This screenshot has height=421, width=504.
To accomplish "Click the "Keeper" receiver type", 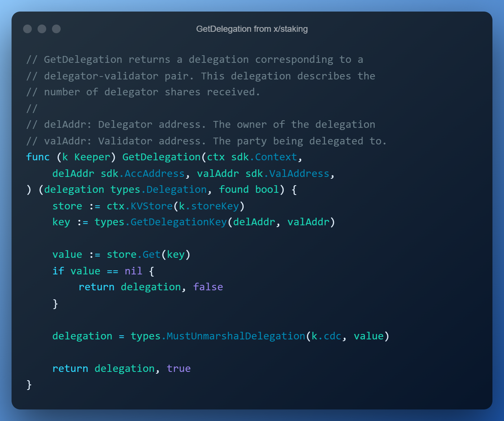I will point(92,157).
